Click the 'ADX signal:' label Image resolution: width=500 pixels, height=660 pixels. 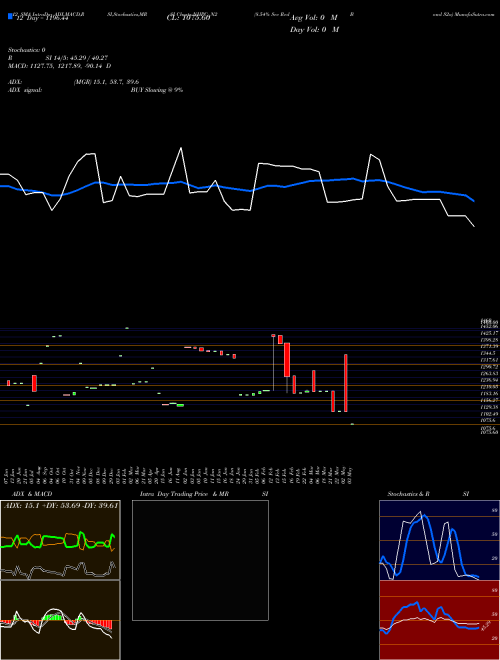24,90
